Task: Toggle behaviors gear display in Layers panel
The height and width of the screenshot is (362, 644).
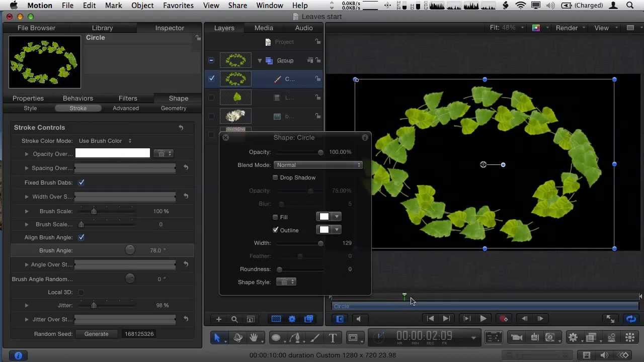Action: tap(292, 319)
